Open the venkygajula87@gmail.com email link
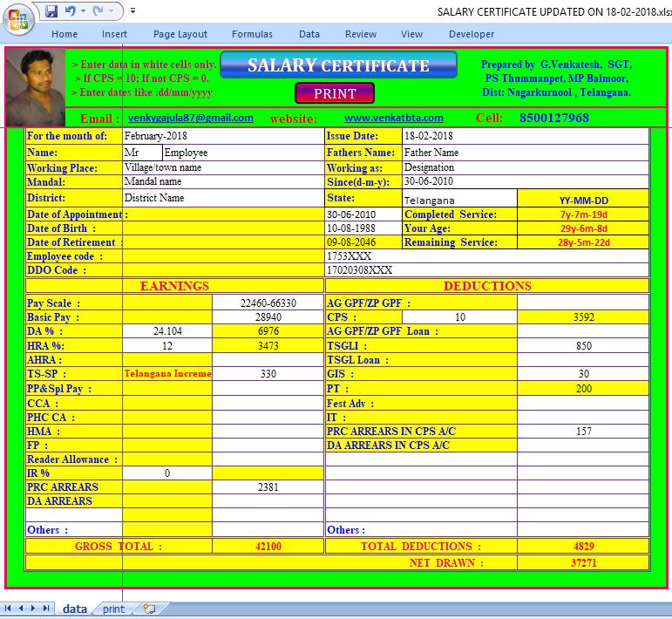Screen dimensions: 672x619 click(190, 118)
